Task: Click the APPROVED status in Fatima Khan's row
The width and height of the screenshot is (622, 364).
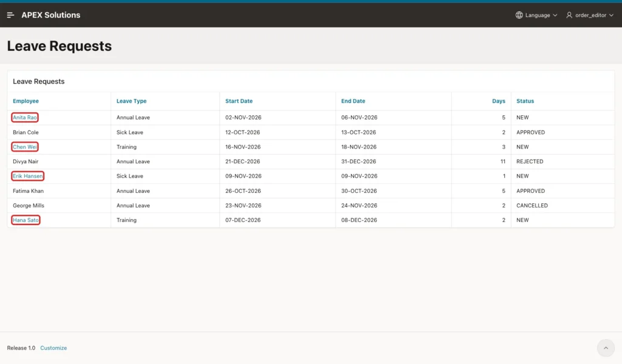Action: tap(531, 191)
